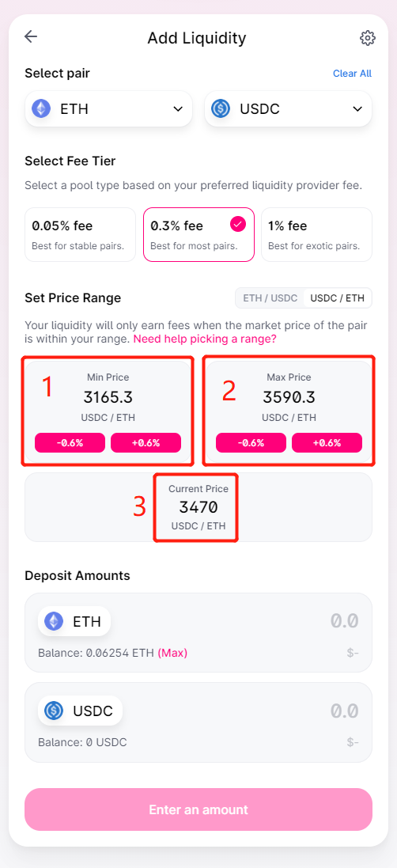Open "Need help picking a range?" link

[x=205, y=339]
